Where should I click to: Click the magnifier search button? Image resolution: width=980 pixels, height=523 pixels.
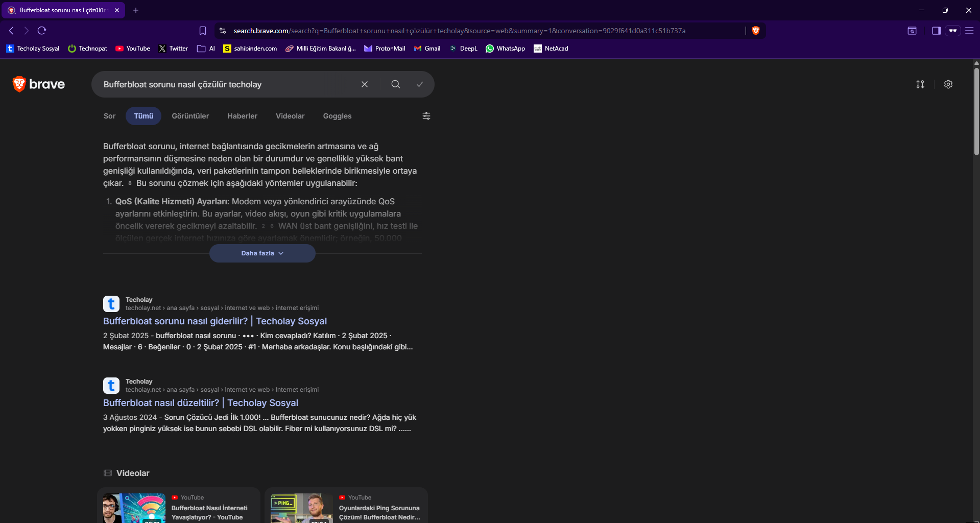(x=396, y=84)
